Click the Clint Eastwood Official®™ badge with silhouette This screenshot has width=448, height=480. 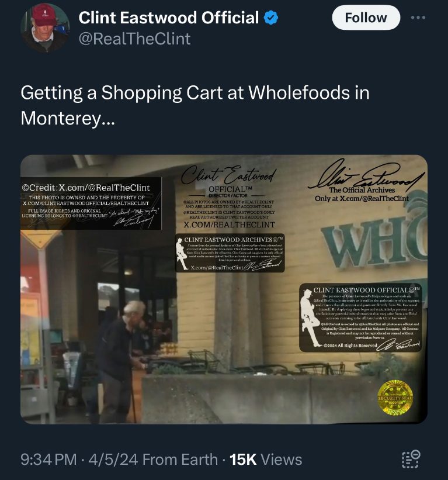360,317
